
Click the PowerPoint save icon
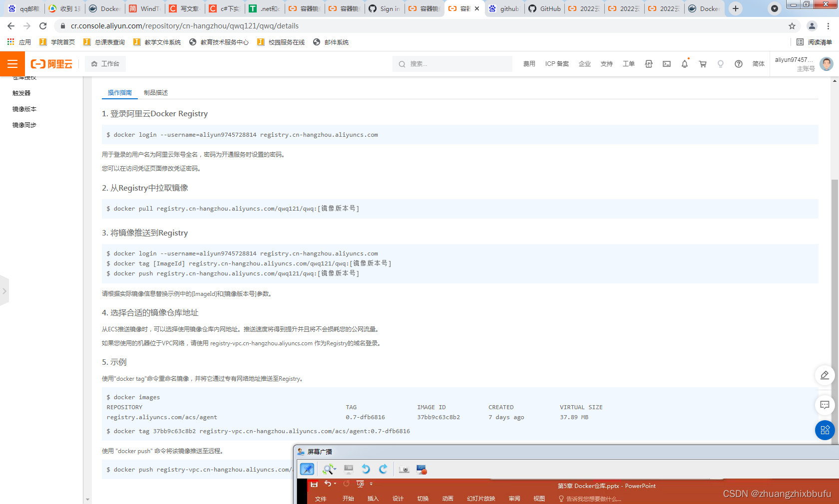pos(314,484)
